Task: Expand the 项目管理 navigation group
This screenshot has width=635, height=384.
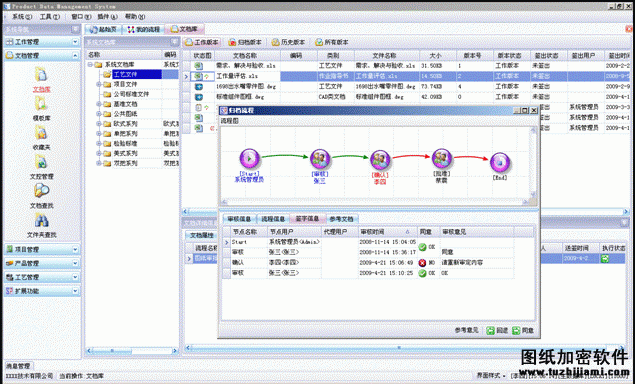Action: click(x=75, y=250)
